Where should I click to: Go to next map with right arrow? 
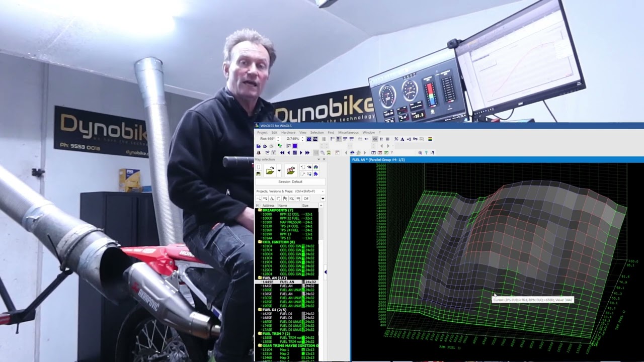301,152
